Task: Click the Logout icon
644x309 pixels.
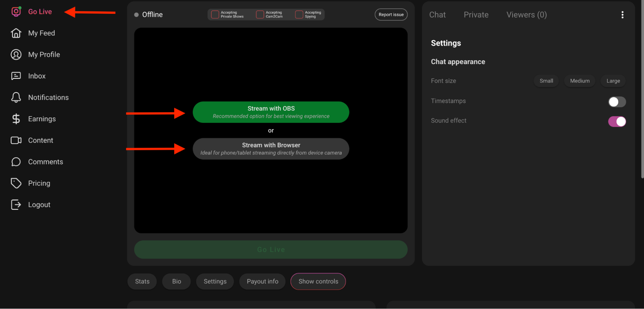Action: pos(16,204)
